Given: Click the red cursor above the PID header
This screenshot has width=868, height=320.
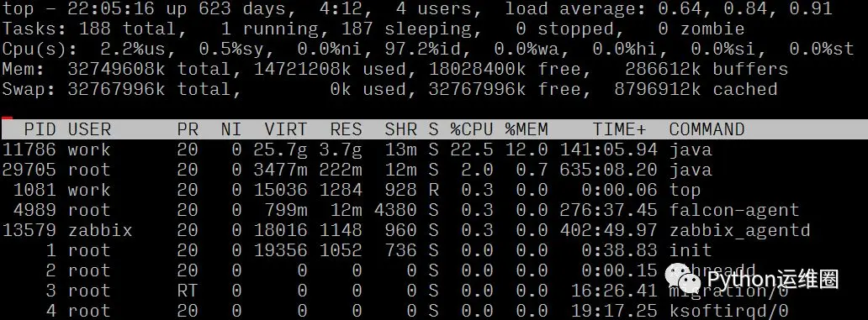Looking at the screenshot, I should pyautogui.click(x=8, y=118).
